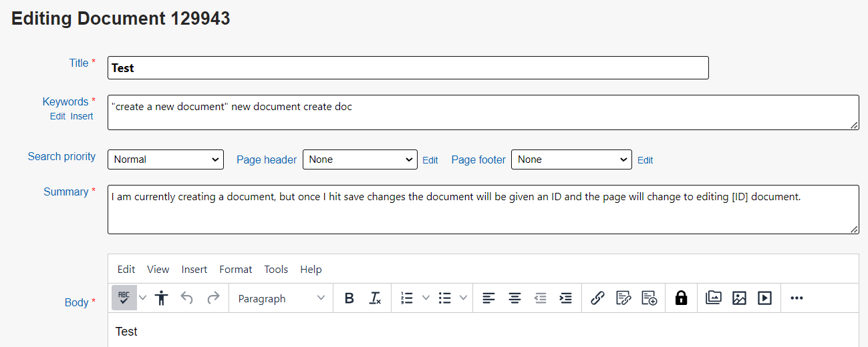
Task: Align text left
Action: [489, 298]
